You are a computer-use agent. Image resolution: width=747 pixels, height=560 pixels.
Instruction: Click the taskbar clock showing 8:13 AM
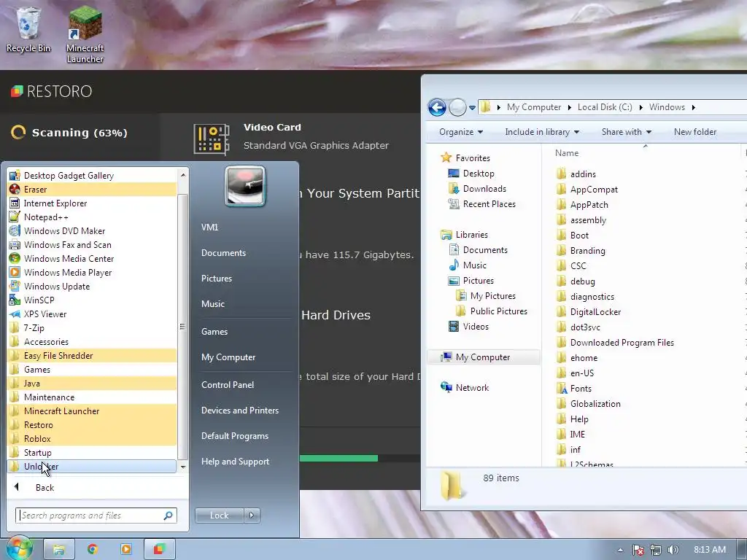[x=709, y=550]
